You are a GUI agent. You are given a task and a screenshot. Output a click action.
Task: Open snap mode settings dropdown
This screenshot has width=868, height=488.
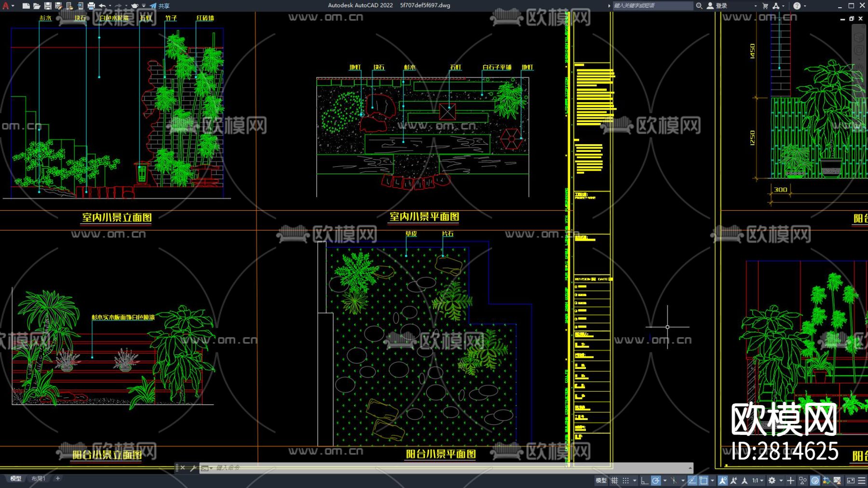(635, 480)
